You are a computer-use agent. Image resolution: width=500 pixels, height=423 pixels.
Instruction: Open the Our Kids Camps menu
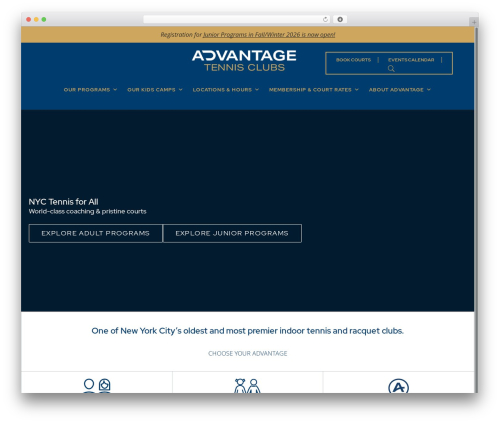pos(151,90)
